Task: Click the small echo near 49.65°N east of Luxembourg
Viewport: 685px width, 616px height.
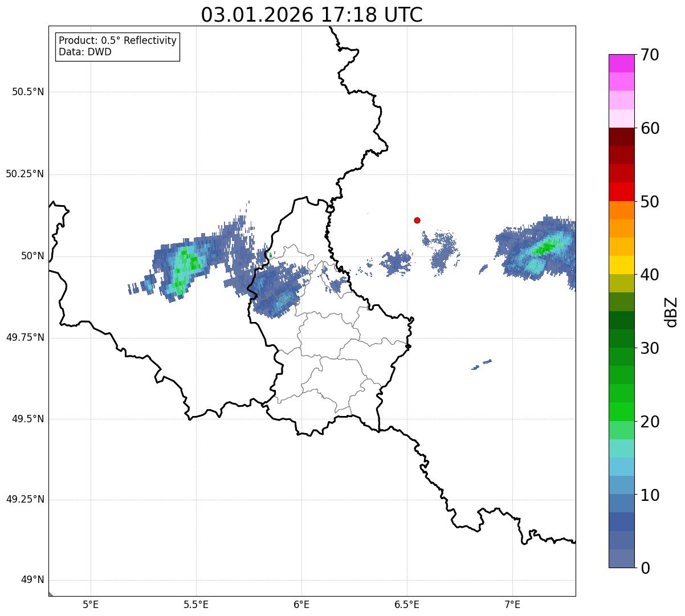Action: [482, 364]
